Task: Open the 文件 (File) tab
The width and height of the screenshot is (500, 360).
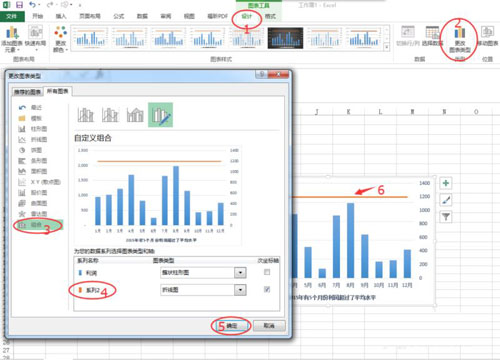Action: pos(12,16)
